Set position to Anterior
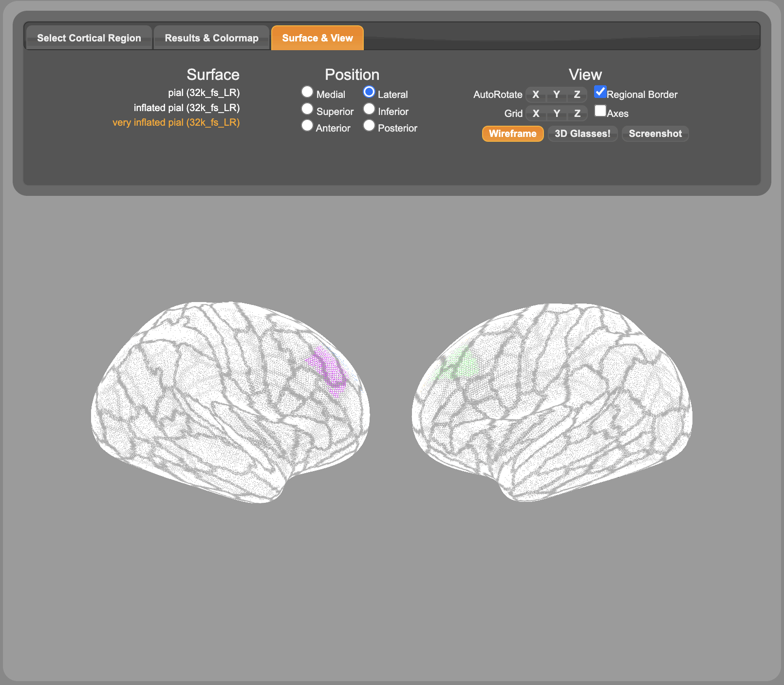Screen dimensions: 784x685 pos(307,126)
